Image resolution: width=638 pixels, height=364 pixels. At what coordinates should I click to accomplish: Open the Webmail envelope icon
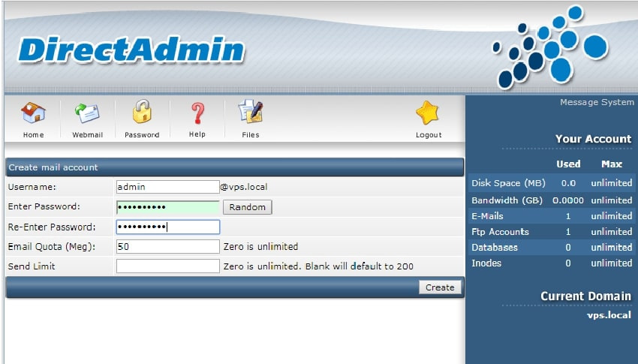pos(87,113)
